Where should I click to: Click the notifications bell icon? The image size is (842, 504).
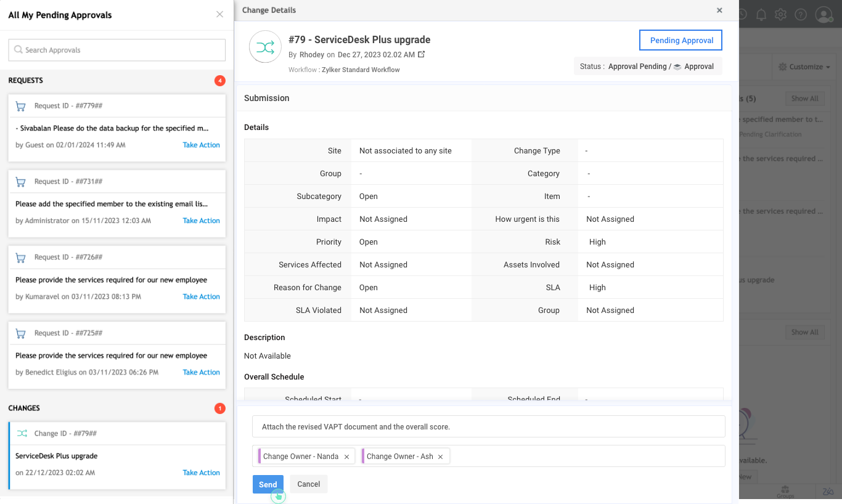pyautogui.click(x=761, y=14)
